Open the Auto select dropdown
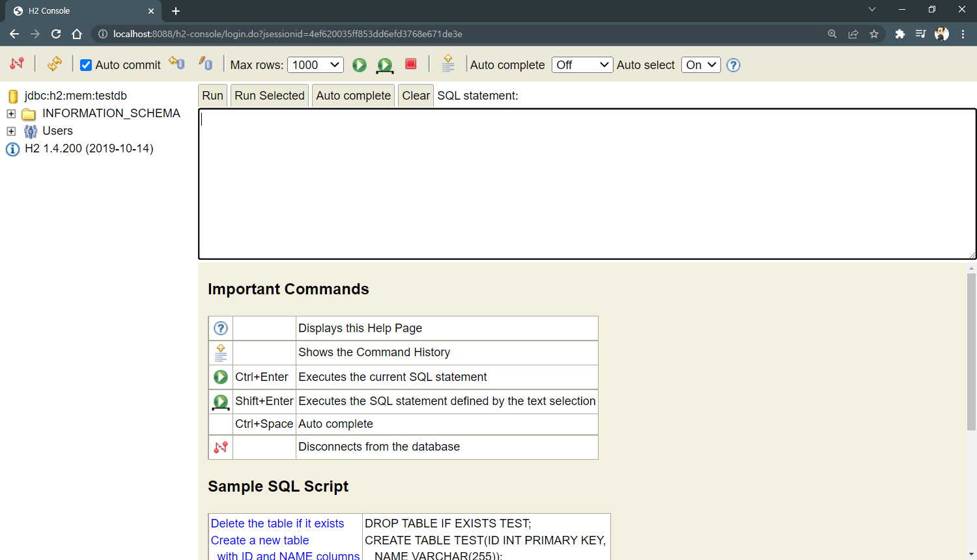This screenshot has height=560, width=977. pyautogui.click(x=701, y=65)
